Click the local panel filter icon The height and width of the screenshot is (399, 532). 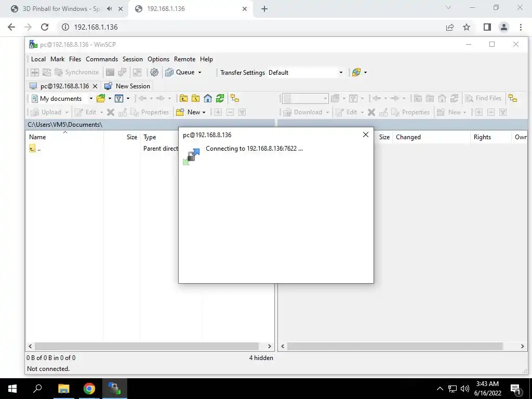point(119,98)
